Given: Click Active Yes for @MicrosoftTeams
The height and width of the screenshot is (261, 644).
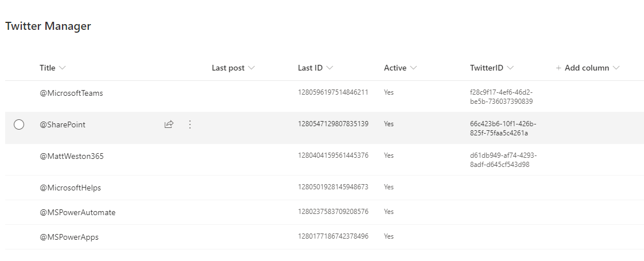Looking at the screenshot, I should coord(389,92).
